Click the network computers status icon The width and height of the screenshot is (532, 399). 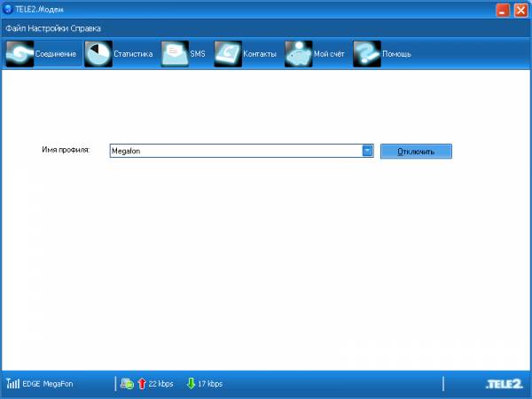click(127, 384)
